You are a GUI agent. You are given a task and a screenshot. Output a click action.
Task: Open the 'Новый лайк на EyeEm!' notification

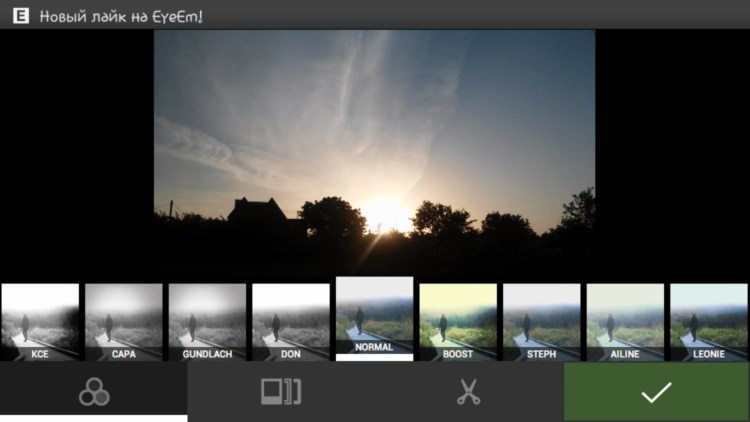pos(120,16)
